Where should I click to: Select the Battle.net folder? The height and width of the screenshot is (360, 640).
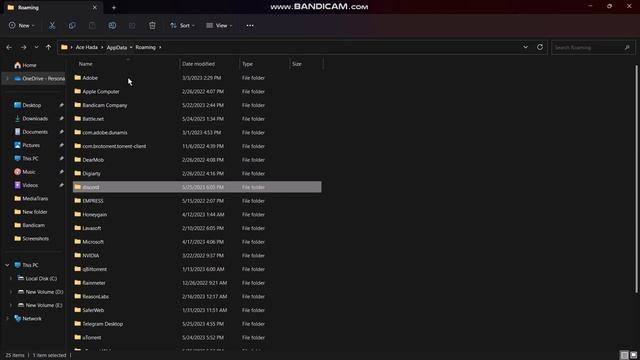point(197,119)
